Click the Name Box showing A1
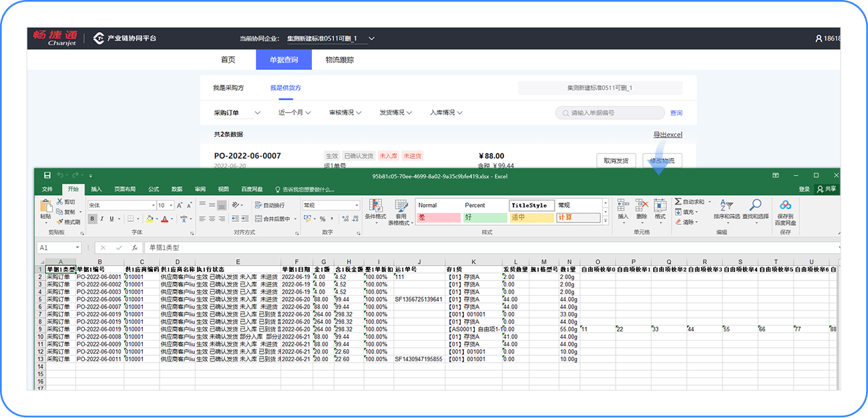Viewport: 868px width, 418px height. (x=58, y=248)
